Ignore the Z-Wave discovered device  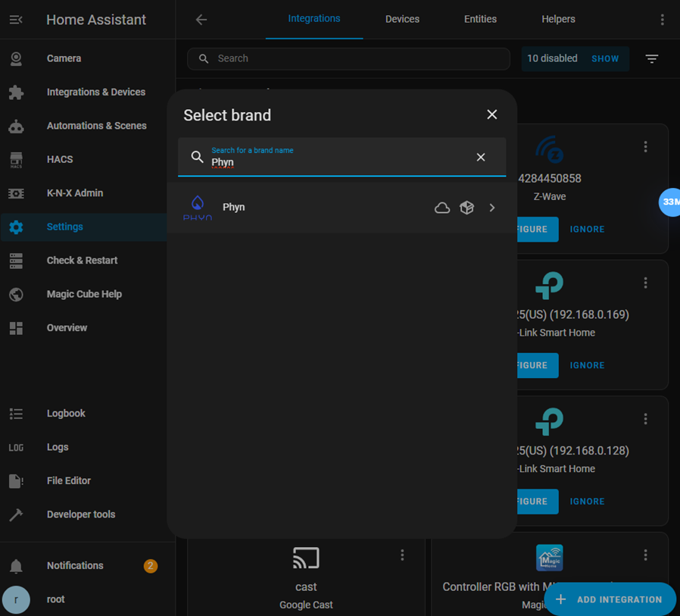pyautogui.click(x=587, y=229)
